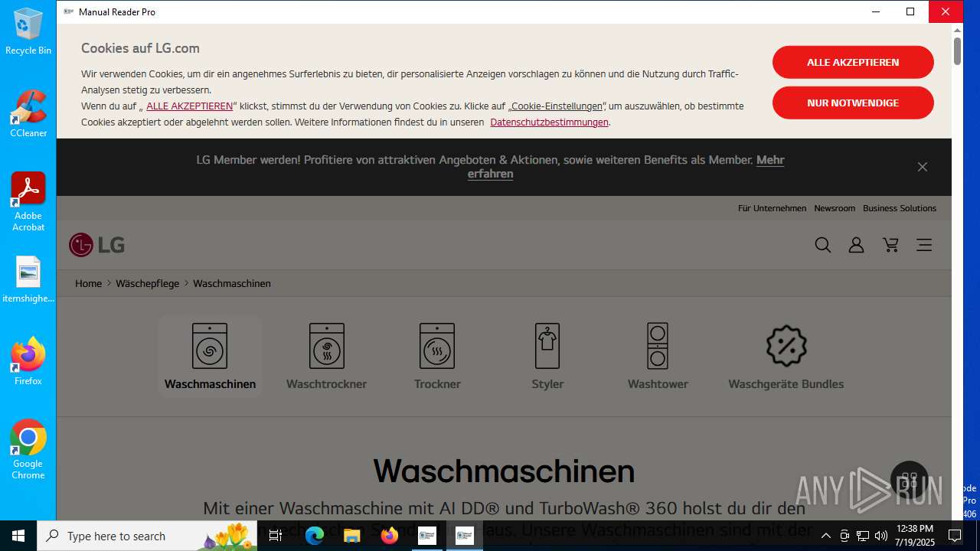The image size is (980, 551).
Task: Show hidden system tray icons
Action: [825, 536]
